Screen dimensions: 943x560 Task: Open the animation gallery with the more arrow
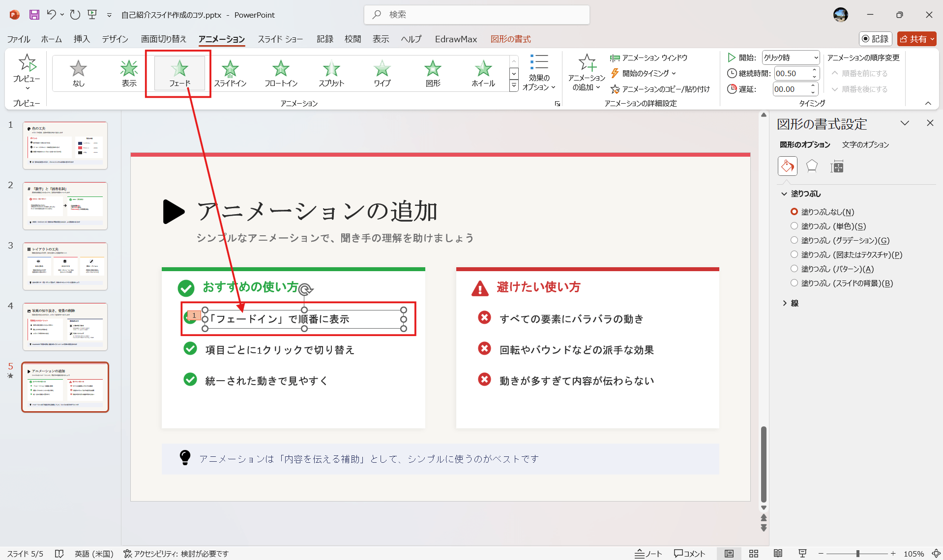click(514, 85)
